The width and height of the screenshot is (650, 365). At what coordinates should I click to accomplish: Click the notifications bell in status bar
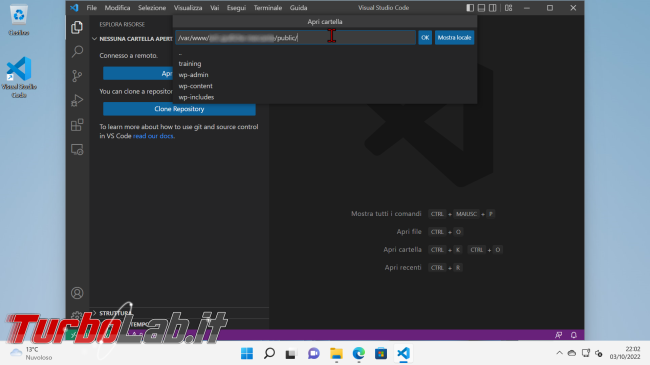click(x=574, y=335)
